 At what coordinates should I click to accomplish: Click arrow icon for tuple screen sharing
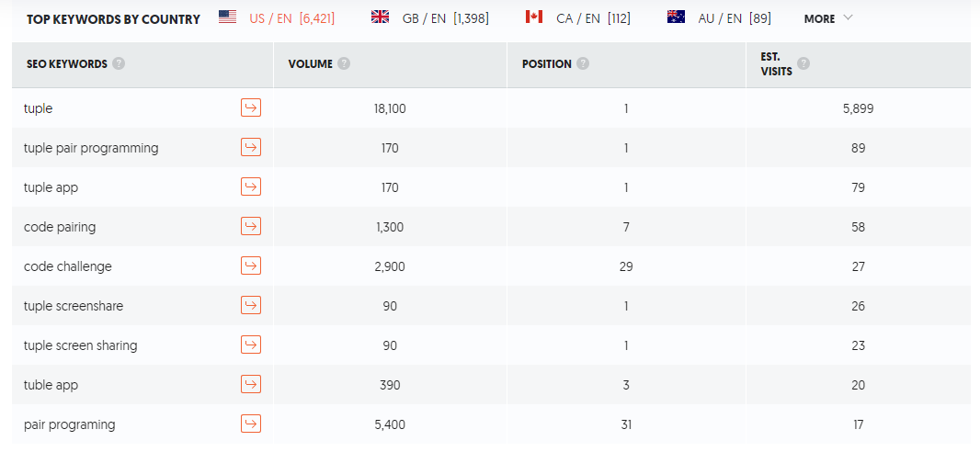(x=251, y=345)
